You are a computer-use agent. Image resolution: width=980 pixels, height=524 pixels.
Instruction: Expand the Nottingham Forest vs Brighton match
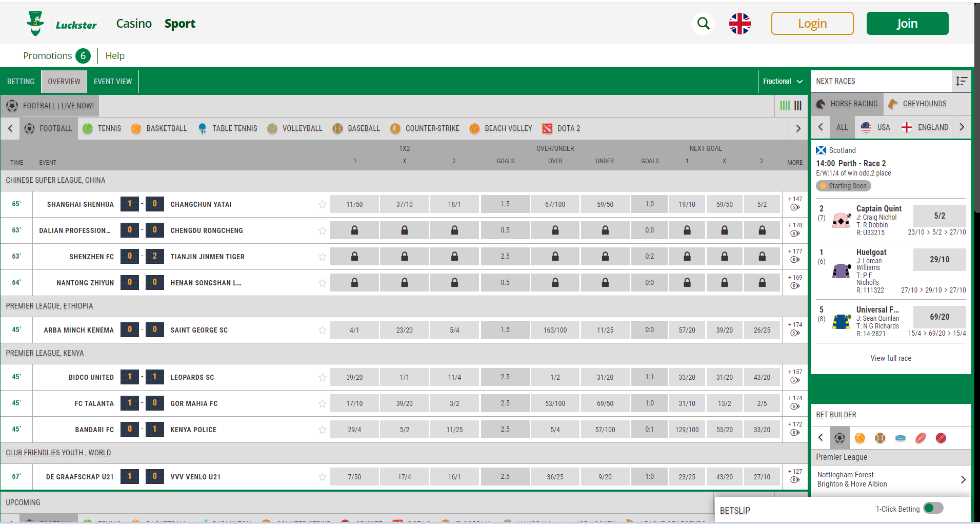pos(962,479)
